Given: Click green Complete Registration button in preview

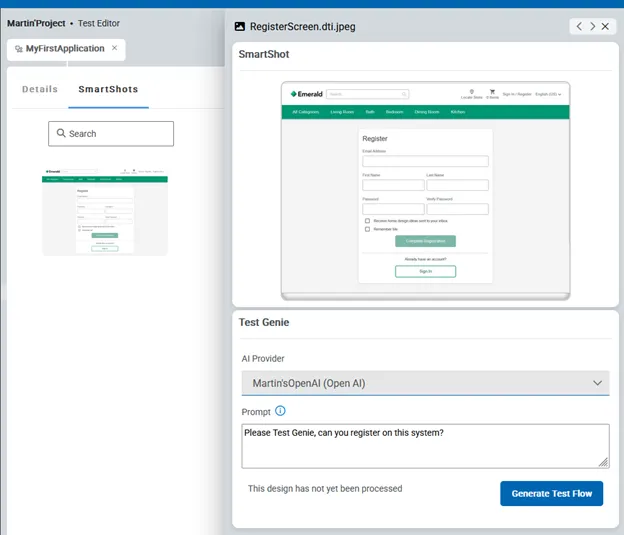Looking at the screenshot, I should tap(425, 241).
